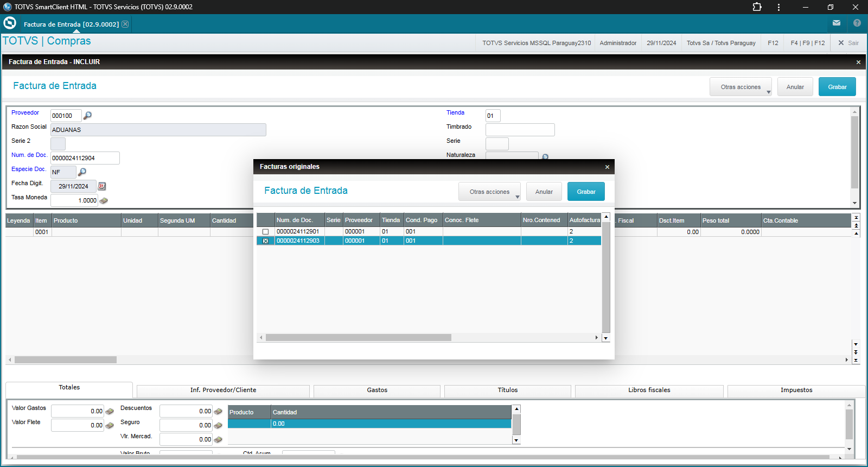Open the three-dot browser menu

coord(778,7)
